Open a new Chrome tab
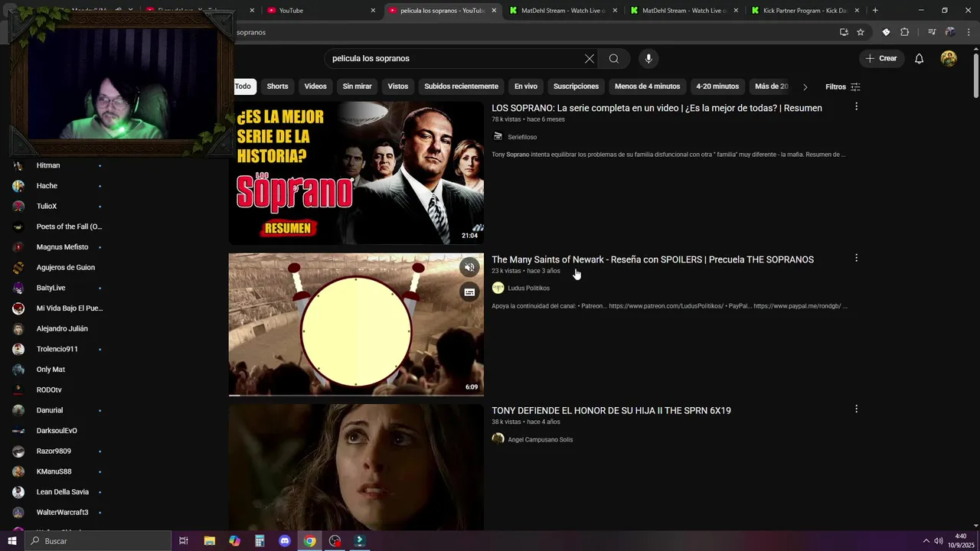This screenshot has width=980, height=551. click(875, 11)
